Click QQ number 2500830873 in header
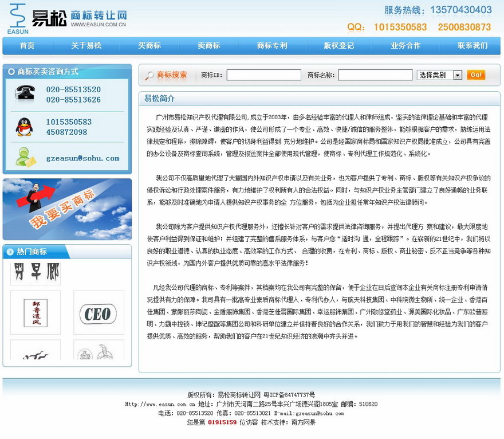The height and width of the screenshot is (439, 504). [464, 27]
